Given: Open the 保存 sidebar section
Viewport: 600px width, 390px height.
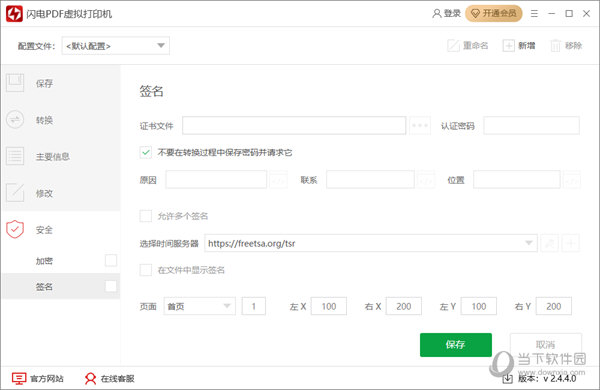Looking at the screenshot, I should (61, 83).
